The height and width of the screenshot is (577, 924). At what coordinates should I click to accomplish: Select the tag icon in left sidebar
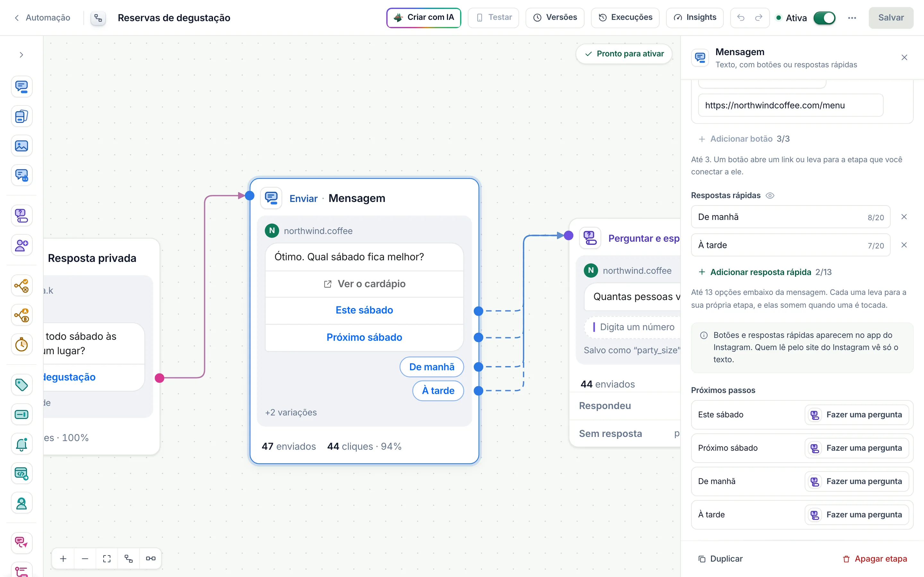click(21, 385)
